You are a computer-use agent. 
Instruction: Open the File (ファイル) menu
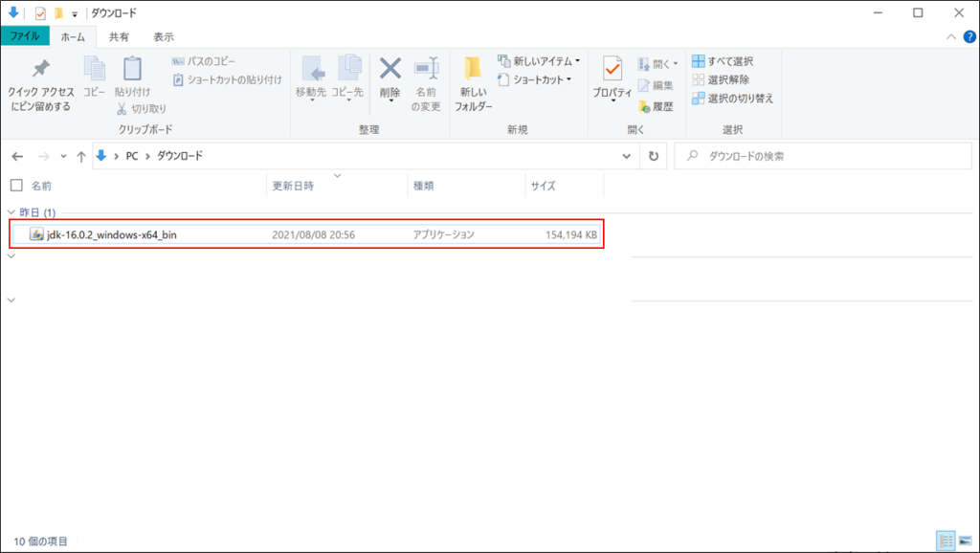pyautogui.click(x=25, y=36)
